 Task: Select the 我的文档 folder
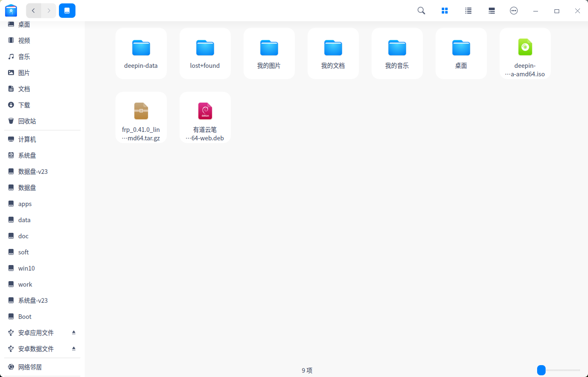[333, 53]
